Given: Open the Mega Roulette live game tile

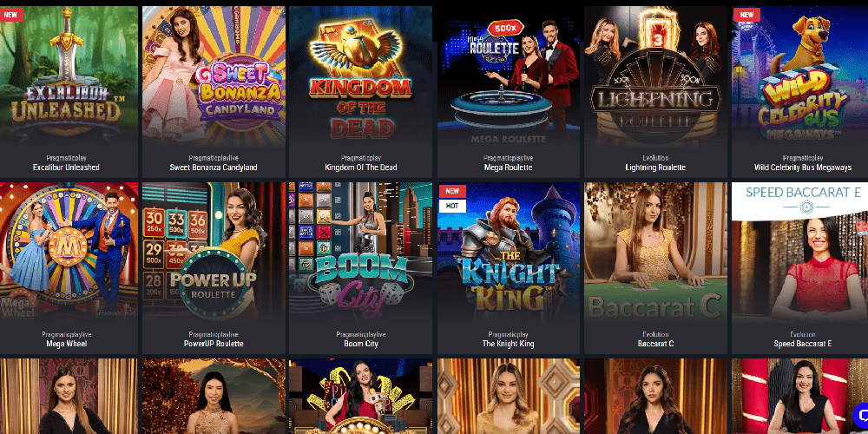Looking at the screenshot, I should tap(508, 76).
